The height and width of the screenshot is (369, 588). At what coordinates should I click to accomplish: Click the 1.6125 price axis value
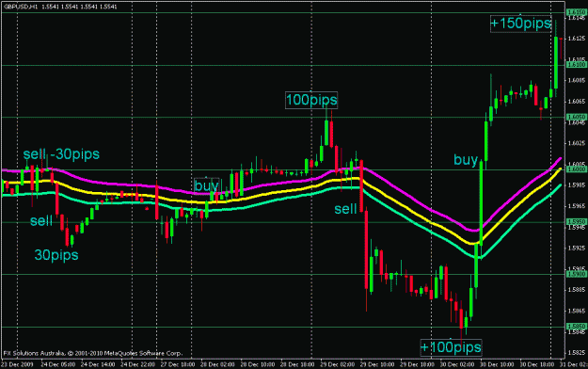pyautogui.click(x=577, y=39)
